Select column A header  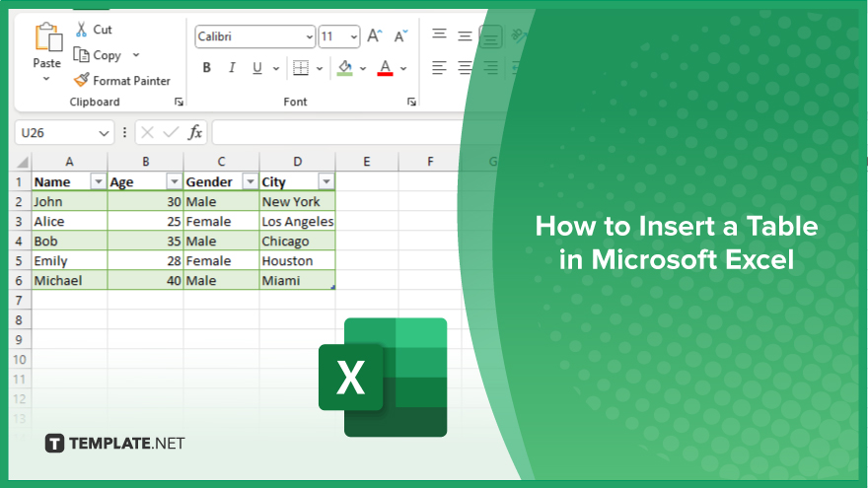click(x=69, y=162)
